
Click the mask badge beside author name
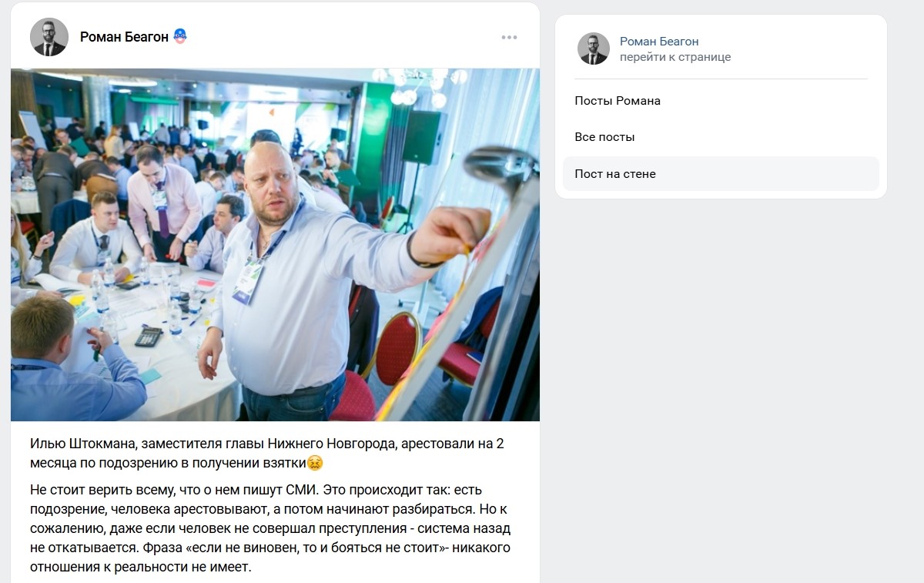tap(179, 36)
